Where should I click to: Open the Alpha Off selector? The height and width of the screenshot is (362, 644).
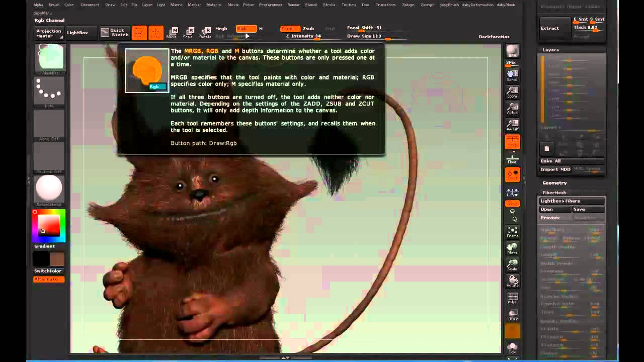coord(49,125)
